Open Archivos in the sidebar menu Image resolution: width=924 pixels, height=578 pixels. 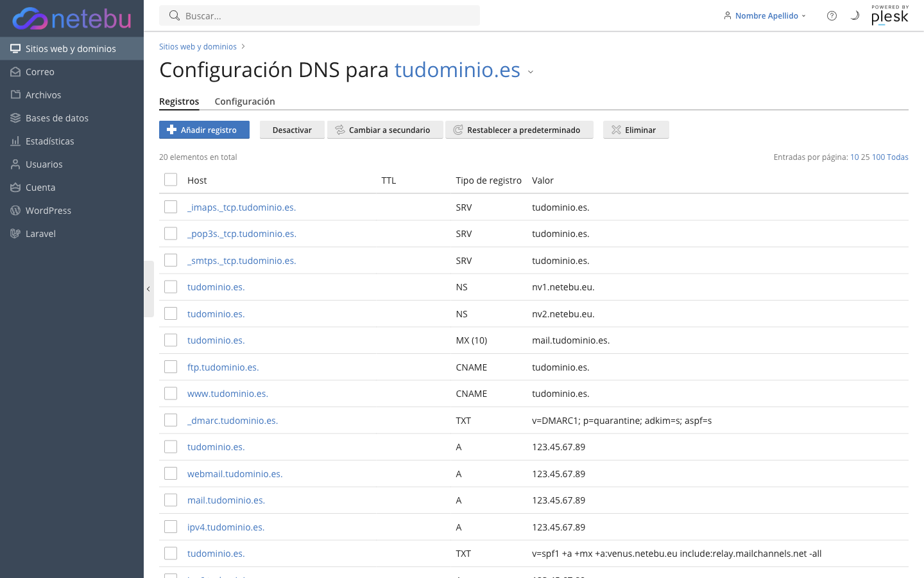pos(72,95)
